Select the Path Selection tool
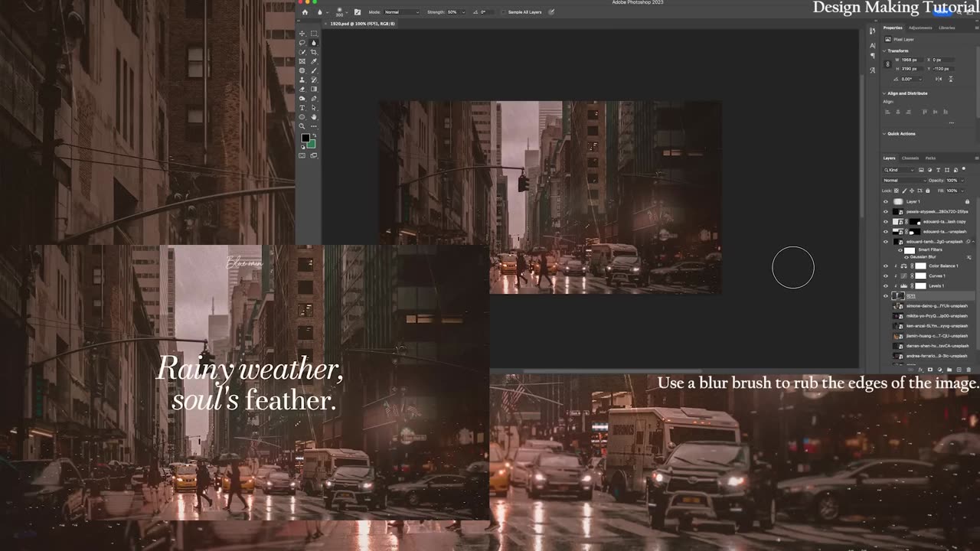The width and height of the screenshot is (980, 551). (314, 108)
